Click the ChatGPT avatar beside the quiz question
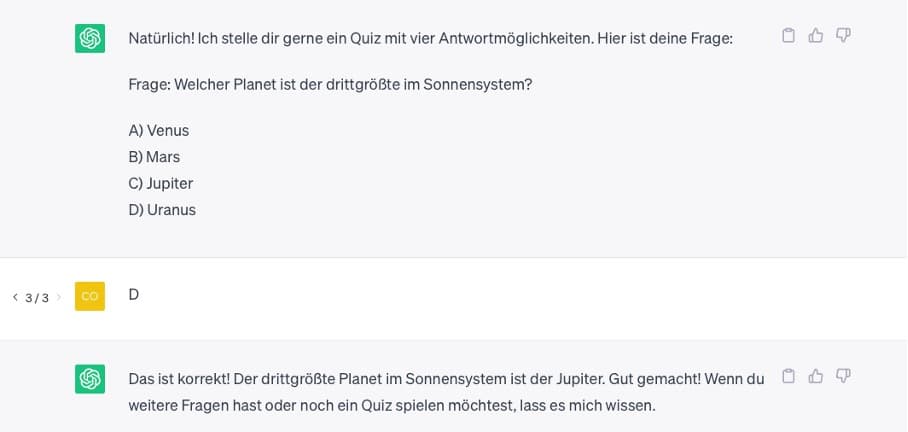The height and width of the screenshot is (432, 908). (x=90, y=38)
